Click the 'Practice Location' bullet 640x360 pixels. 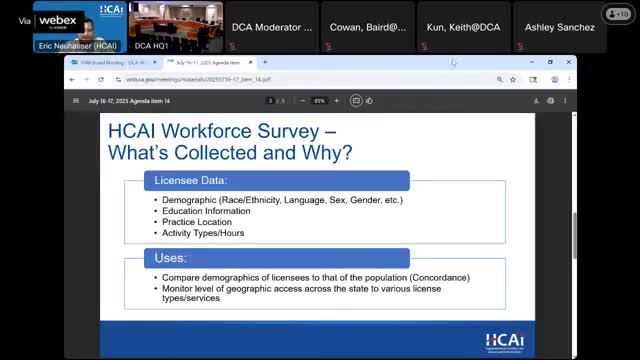tap(197, 222)
